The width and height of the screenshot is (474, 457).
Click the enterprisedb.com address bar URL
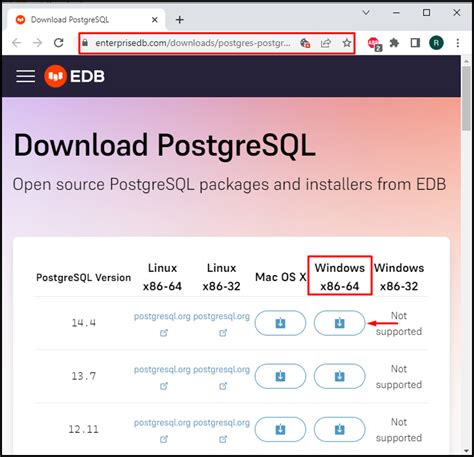193,43
